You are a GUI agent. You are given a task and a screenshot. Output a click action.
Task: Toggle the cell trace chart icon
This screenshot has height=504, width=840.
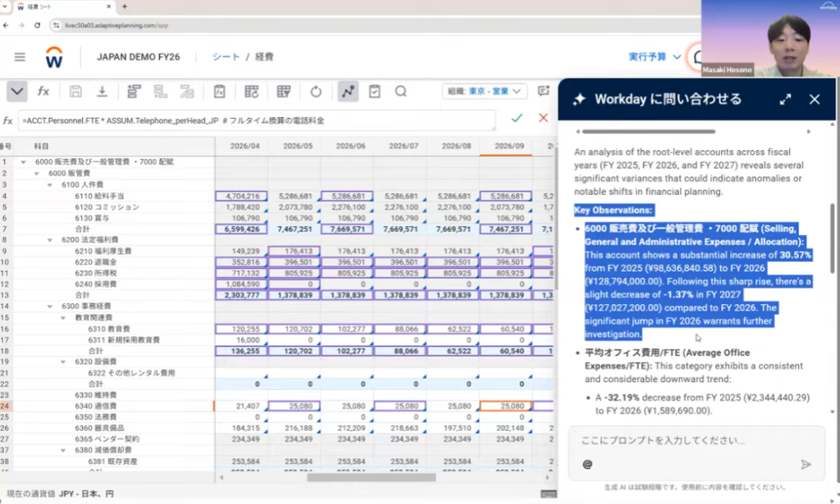coord(348,91)
